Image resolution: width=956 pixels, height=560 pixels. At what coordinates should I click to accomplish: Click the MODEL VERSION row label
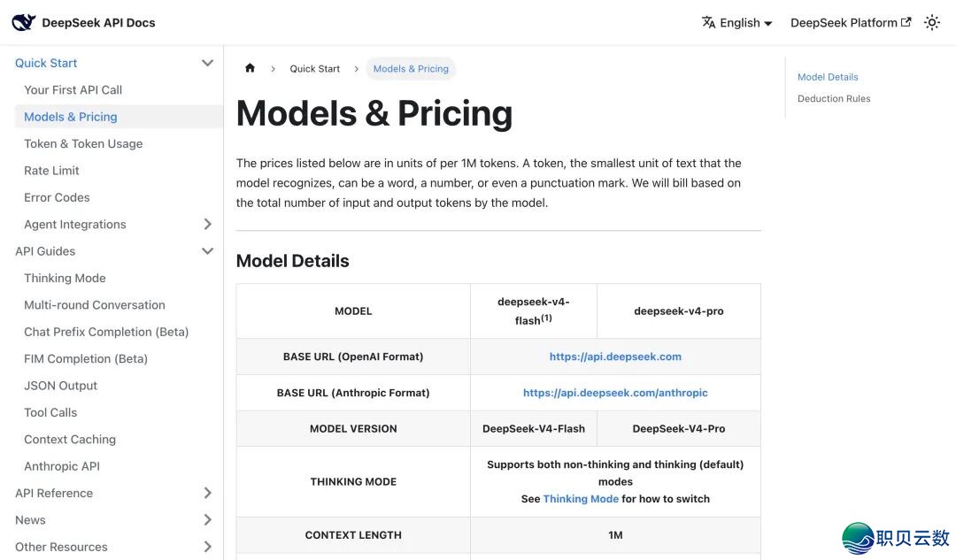[x=353, y=428]
